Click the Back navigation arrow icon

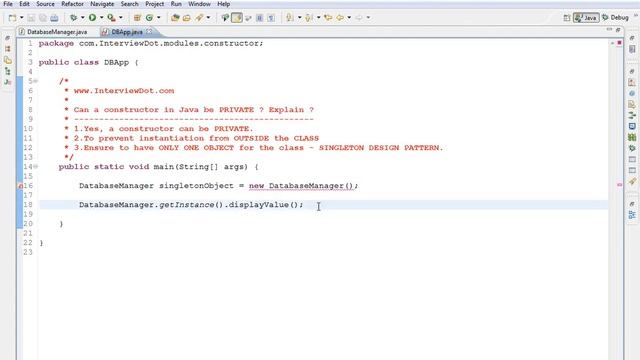tap(340, 18)
